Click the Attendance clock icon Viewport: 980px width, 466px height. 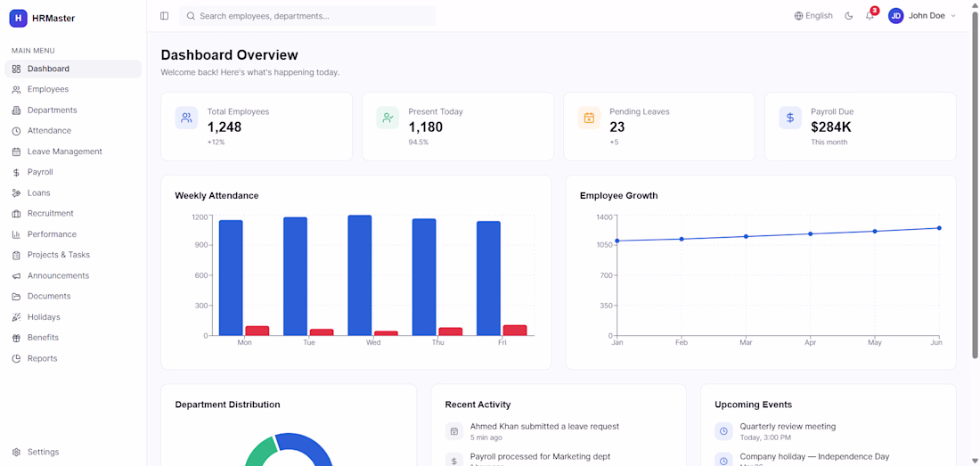pos(16,131)
